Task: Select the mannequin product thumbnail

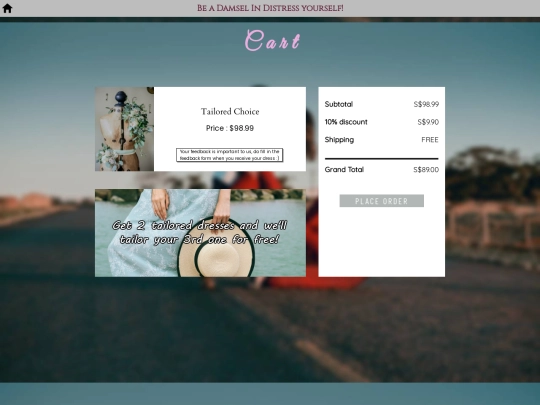Action: pos(124,129)
